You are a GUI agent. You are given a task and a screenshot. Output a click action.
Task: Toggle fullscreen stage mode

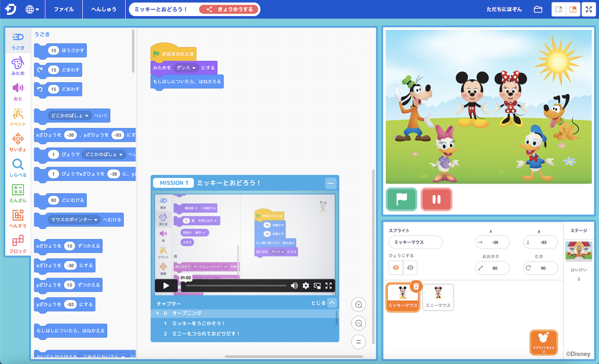(589, 10)
